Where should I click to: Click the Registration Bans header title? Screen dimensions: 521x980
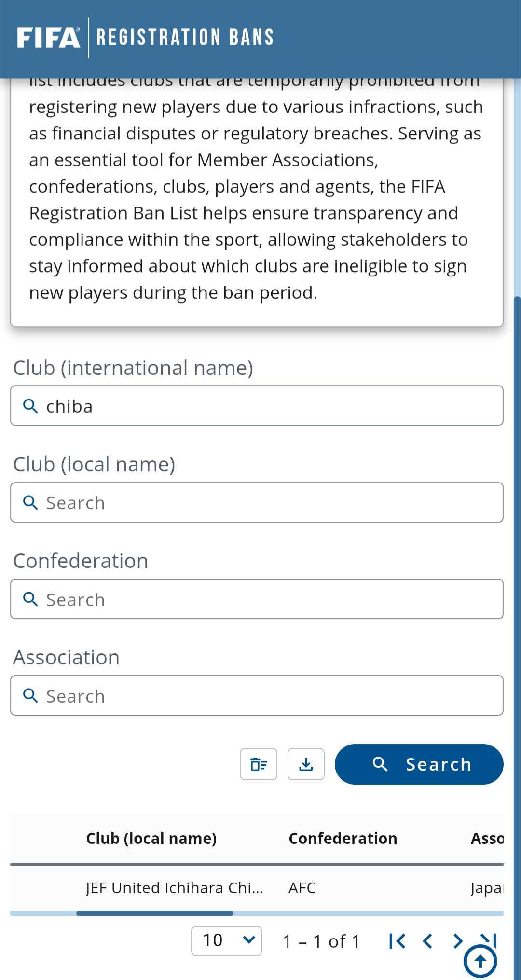[185, 38]
